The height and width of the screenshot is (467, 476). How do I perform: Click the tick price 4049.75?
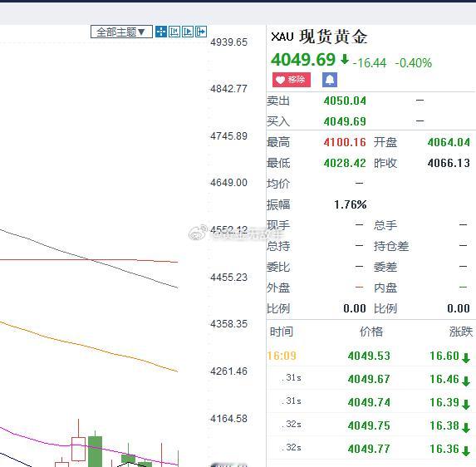click(369, 425)
